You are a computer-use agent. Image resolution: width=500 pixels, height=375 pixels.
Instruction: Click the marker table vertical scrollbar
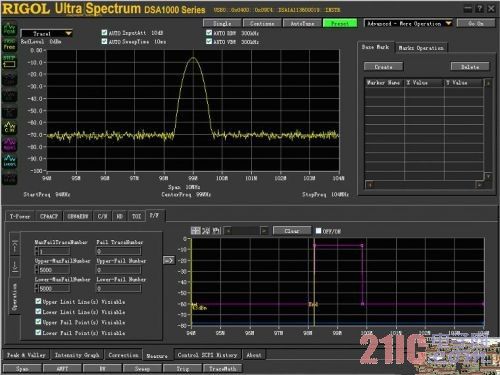coord(488,129)
